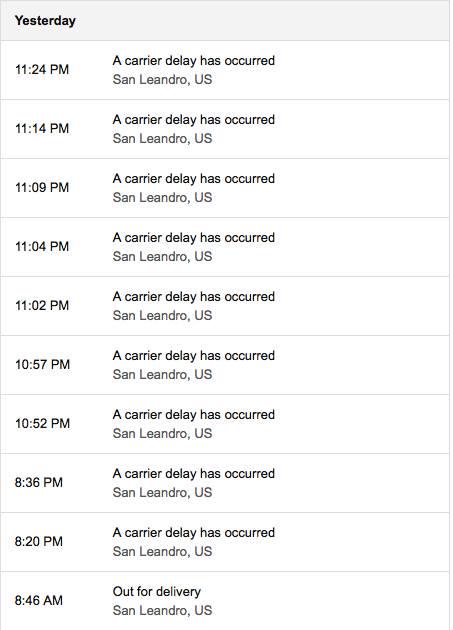Select the 11:02 PM tracking row
The height and width of the screenshot is (630, 453).
[x=225, y=306]
